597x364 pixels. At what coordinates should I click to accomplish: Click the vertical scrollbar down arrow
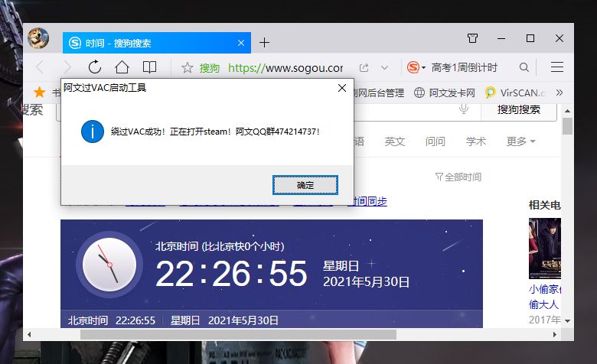click(567, 321)
